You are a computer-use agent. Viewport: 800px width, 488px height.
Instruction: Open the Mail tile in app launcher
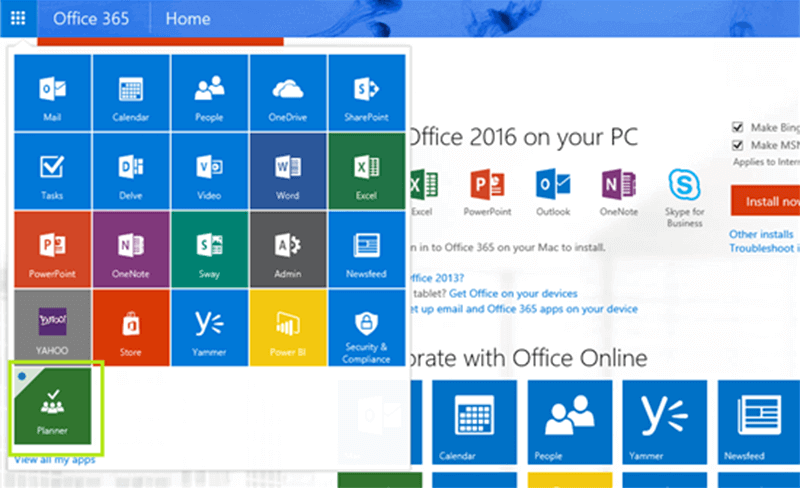point(53,92)
